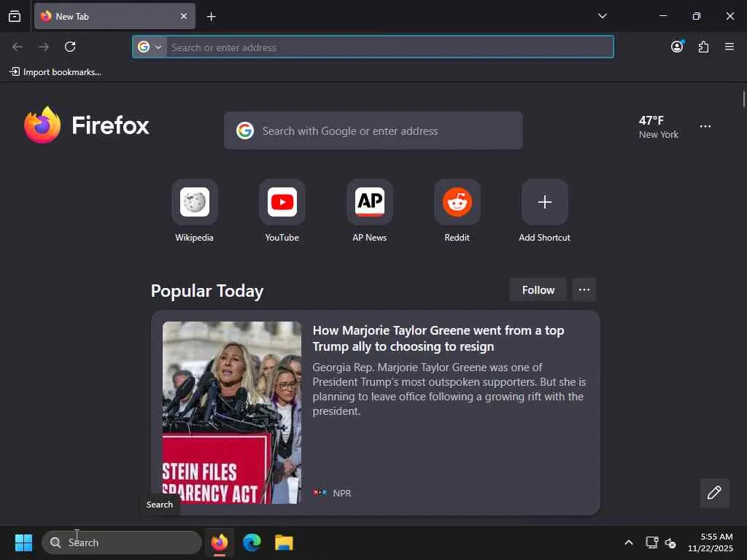
Task: Click the page vertical scrollbar thumb
Action: [743, 99]
